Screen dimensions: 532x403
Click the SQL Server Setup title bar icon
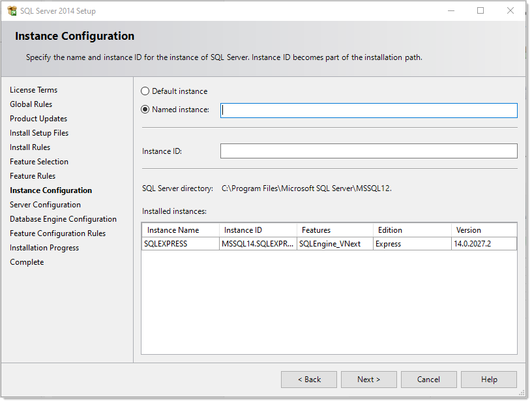pyautogui.click(x=12, y=11)
